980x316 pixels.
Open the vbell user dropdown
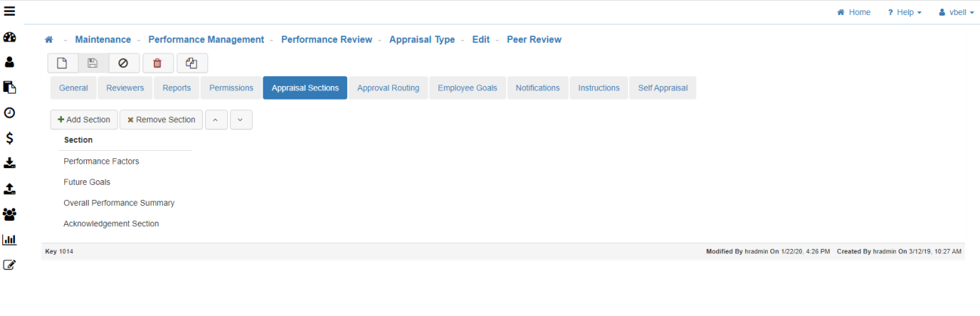pyautogui.click(x=956, y=12)
